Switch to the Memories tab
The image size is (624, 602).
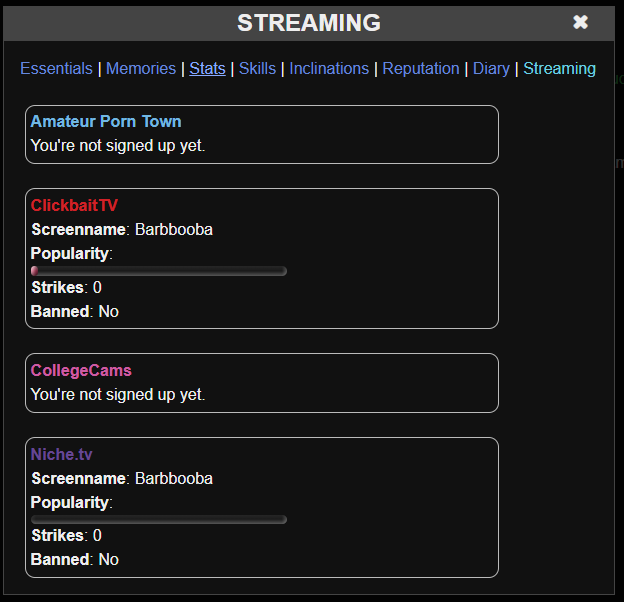point(141,68)
